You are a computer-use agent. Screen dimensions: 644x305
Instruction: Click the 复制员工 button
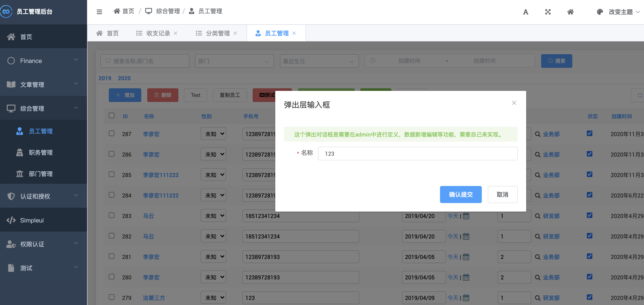click(230, 95)
